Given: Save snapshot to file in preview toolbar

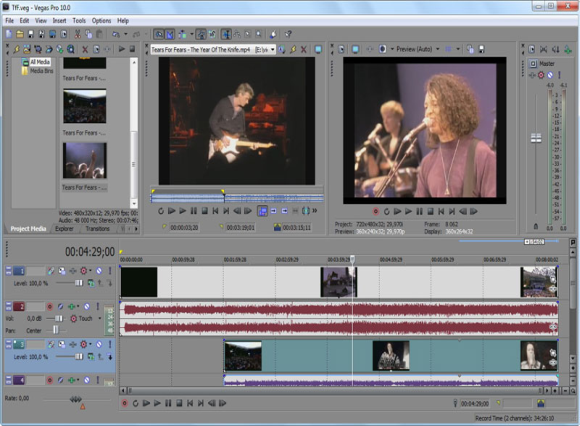Looking at the screenshot, I should 482,49.
